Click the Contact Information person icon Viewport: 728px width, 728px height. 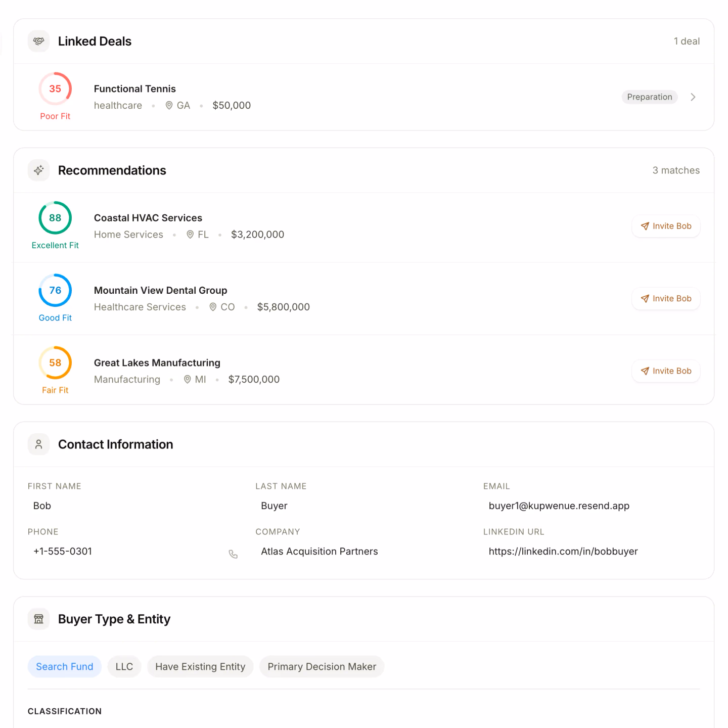38,444
